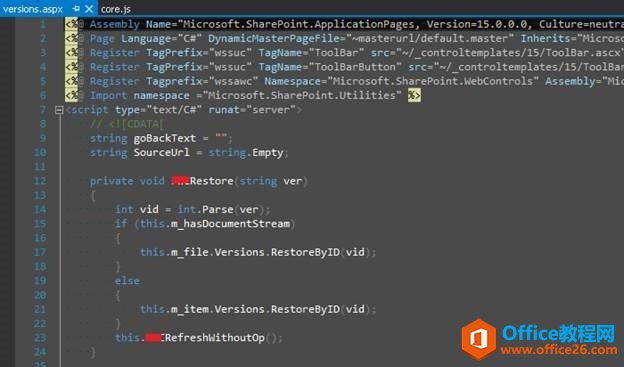Click line number 7 in the gutter

tap(43, 109)
